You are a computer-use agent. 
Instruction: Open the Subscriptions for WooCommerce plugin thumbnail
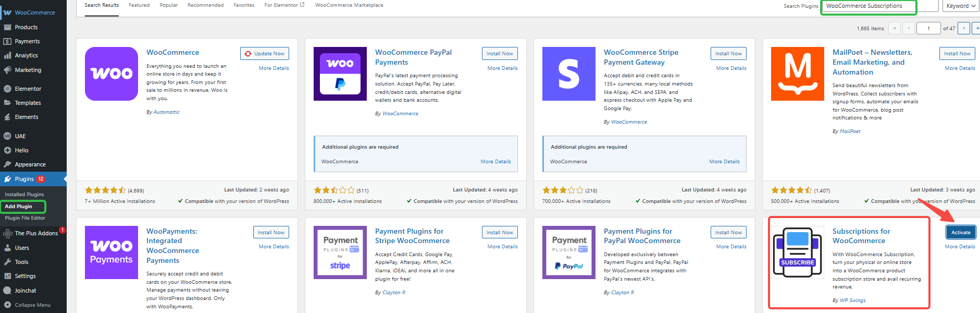(797, 252)
